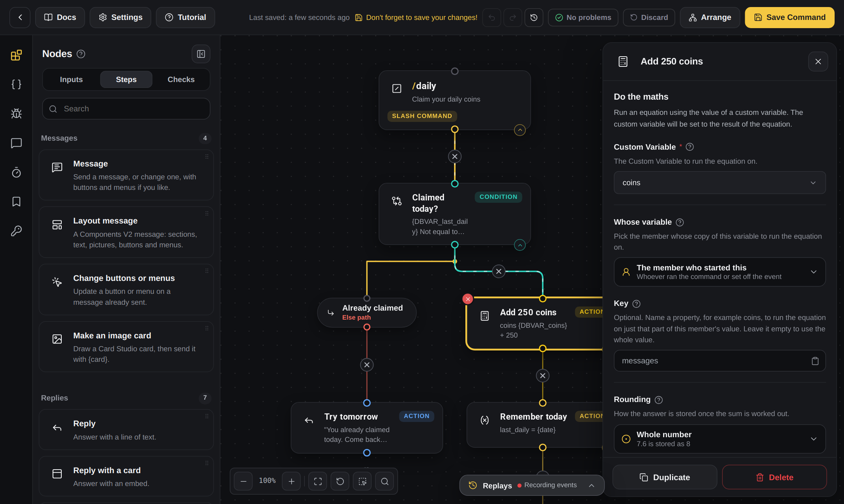The height and width of the screenshot is (504, 844).
Task: Collapse the Claimed today condition node
Action: click(x=520, y=245)
